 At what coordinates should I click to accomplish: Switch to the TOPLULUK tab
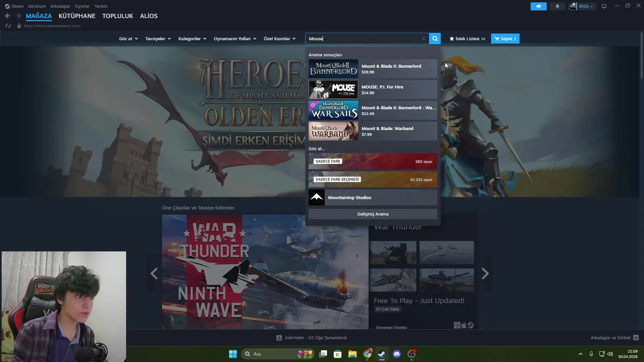pyautogui.click(x=118, y=16)
